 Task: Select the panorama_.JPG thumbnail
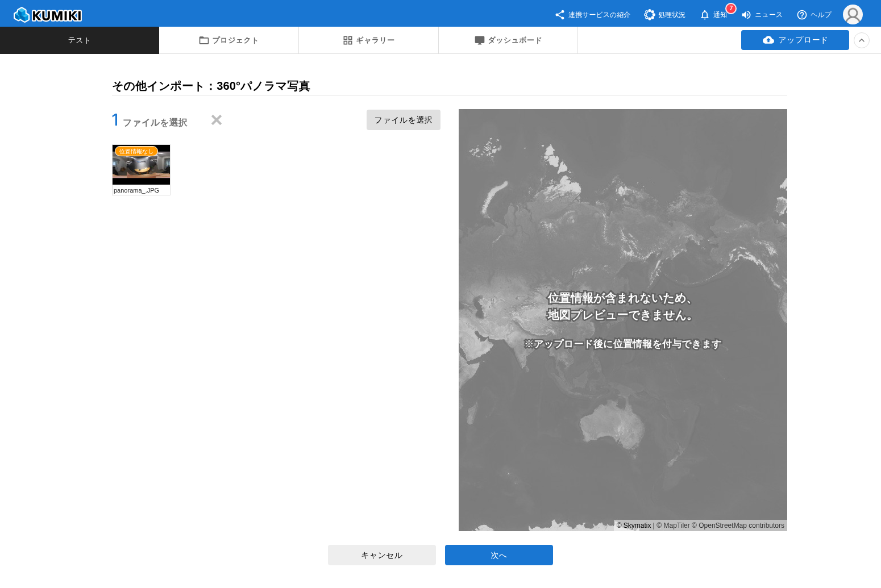pos(141,165)
